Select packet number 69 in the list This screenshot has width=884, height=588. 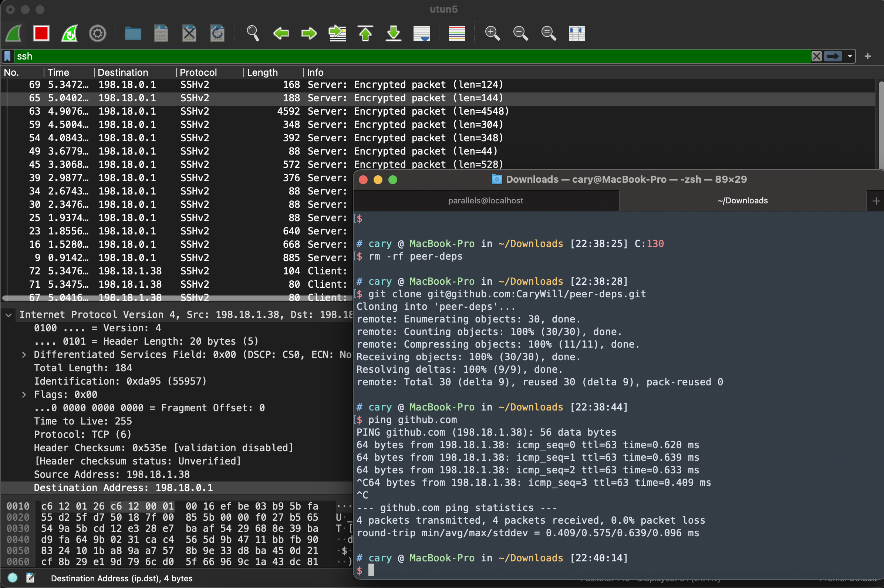pyautogui.click(x=438, y=85)
